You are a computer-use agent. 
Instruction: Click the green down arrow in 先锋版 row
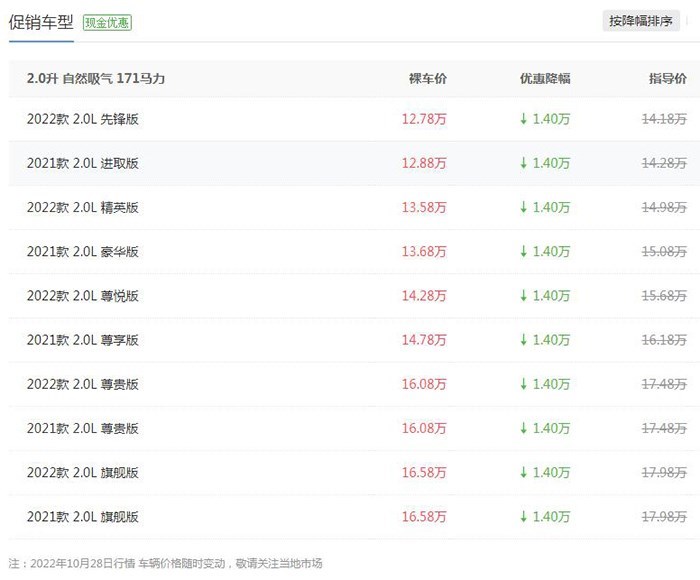click(x=524, y=119)
